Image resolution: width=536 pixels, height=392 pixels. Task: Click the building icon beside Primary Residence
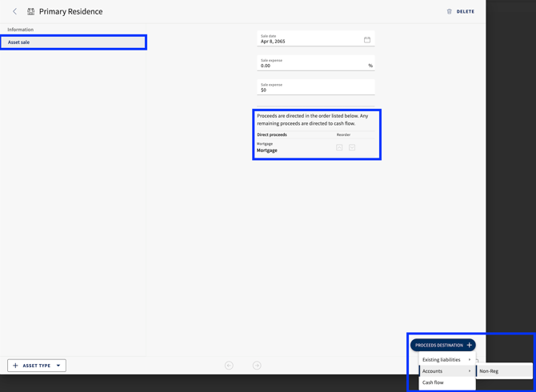point(30,12)
